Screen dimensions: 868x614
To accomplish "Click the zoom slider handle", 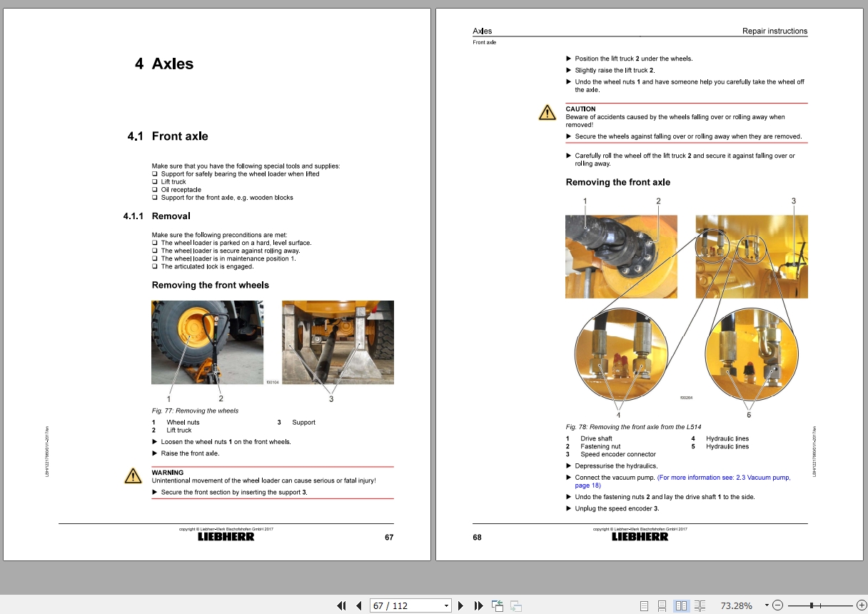I will tap(812, 605).
